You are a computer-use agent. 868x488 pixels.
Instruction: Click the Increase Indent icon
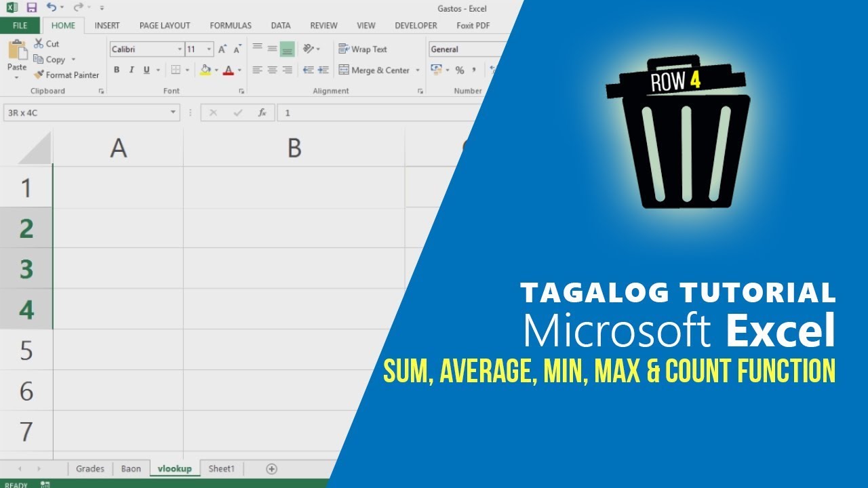(323, 70)
